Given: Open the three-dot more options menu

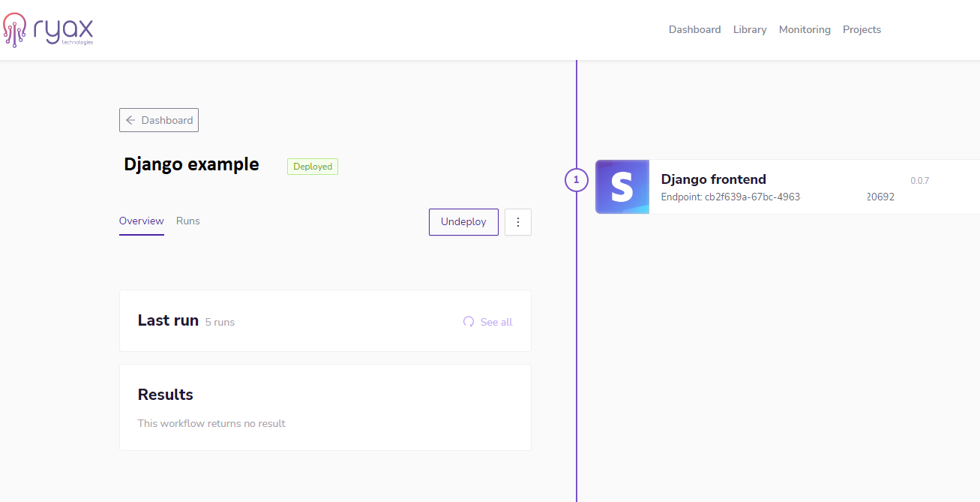Looking at the screenshot, I should pyautogui.click(x=518, y=222).
